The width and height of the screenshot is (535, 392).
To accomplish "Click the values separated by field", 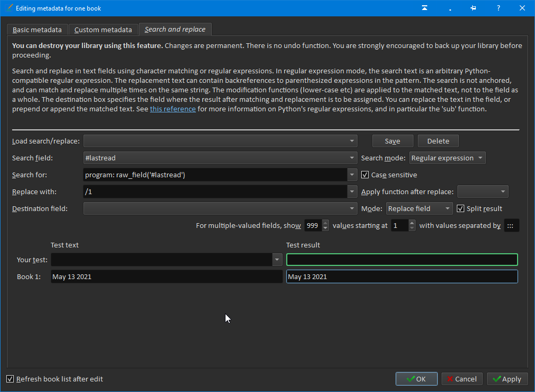I will coord(511,226).
